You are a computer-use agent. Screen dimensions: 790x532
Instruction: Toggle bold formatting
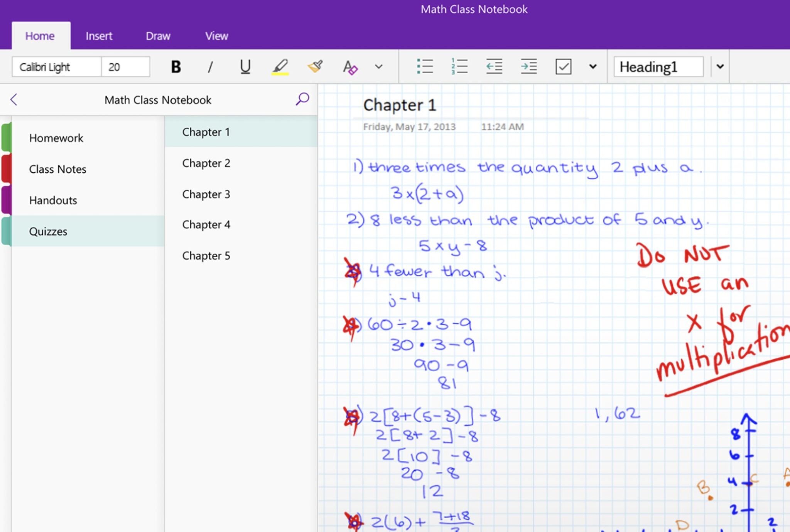(176, 66)
